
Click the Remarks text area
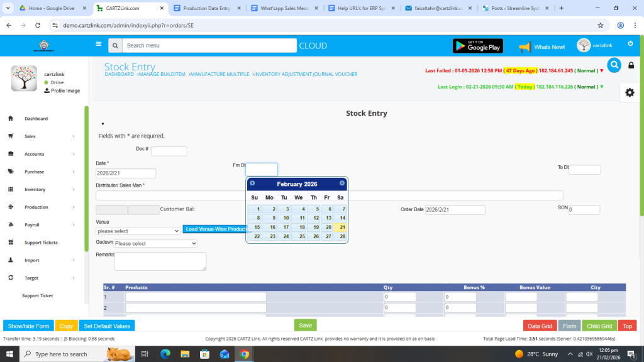click(160, 261)
